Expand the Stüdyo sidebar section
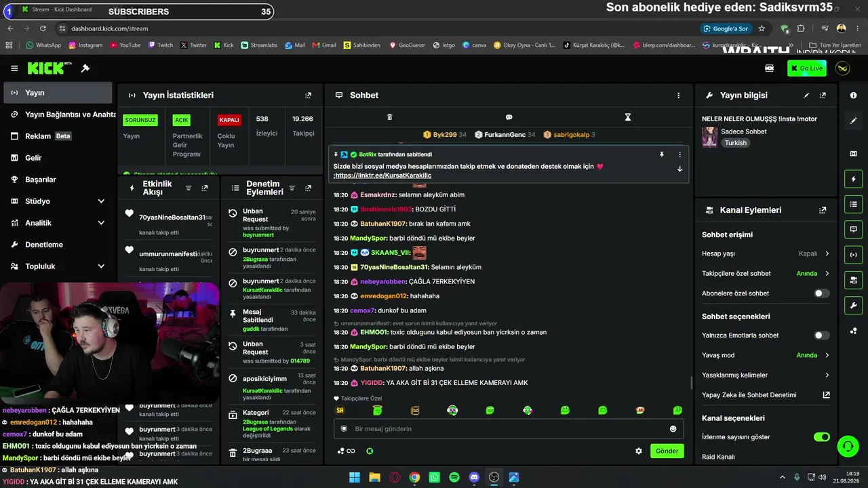The image size is (868, 488). pos(58,201)
